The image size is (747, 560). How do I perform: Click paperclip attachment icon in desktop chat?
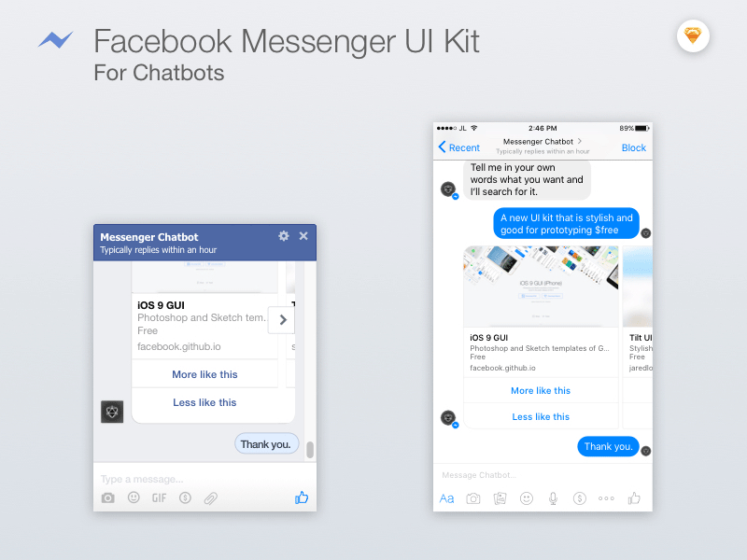tap(211, 498)
